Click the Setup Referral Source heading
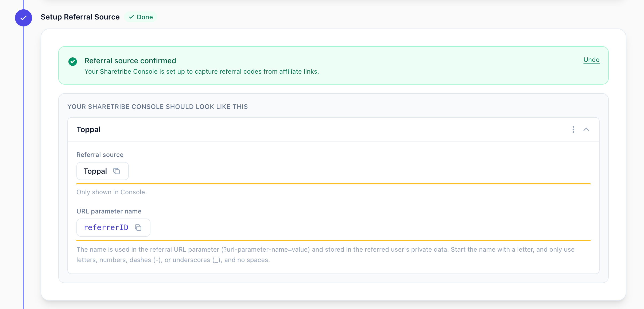The image size is (644, 309). 80,17
